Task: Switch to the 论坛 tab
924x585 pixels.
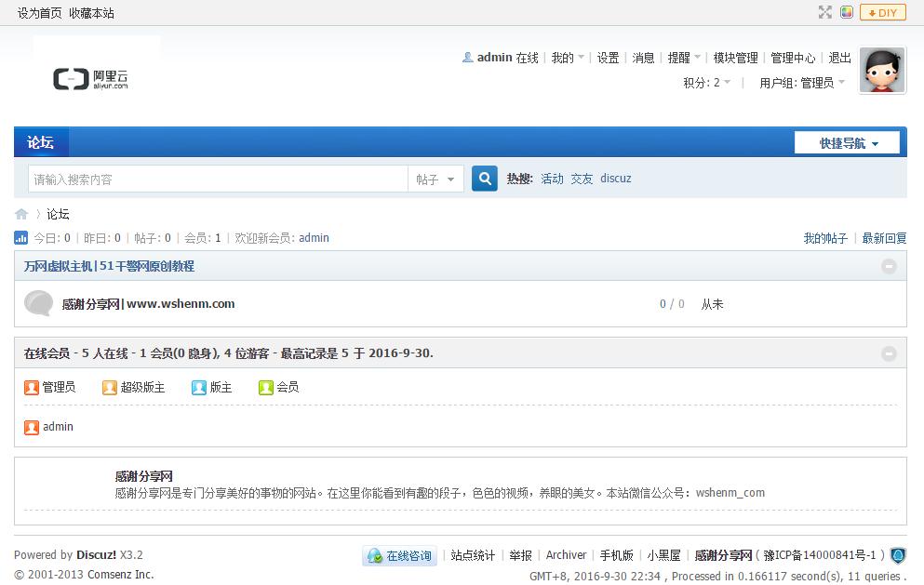Action: click(40, 141)
